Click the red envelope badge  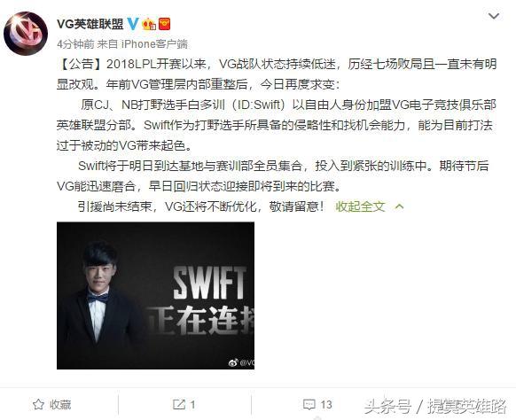point(165,24)
